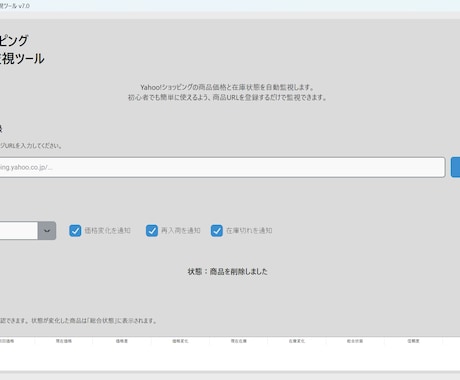460x380 pixels.
Task: Click the 在庫変化 column header
Action: 297,341
